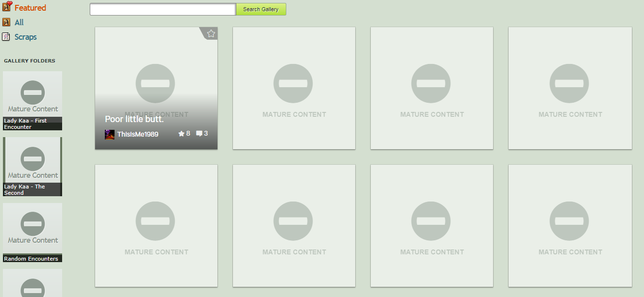The width and height of the screenshot is (644, 297).
Task: Open 'Poor little butt.' deviation title
Action: (134, 119)
